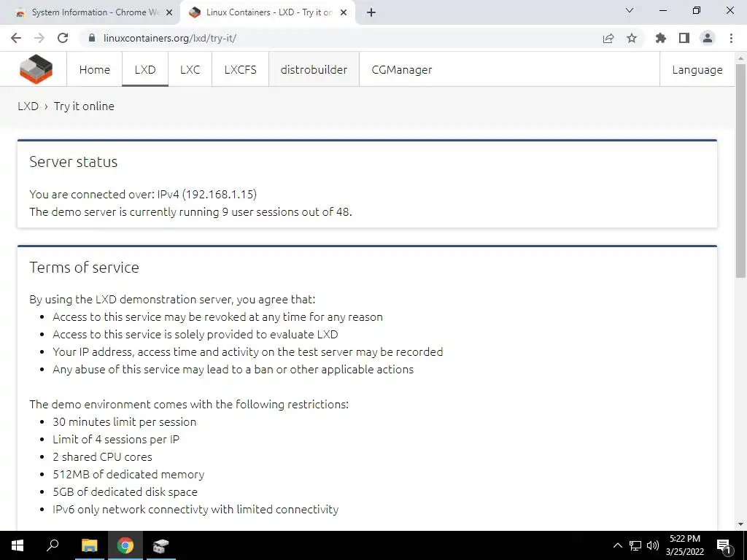
Task: Click the address bar URL
Action: 169,38
